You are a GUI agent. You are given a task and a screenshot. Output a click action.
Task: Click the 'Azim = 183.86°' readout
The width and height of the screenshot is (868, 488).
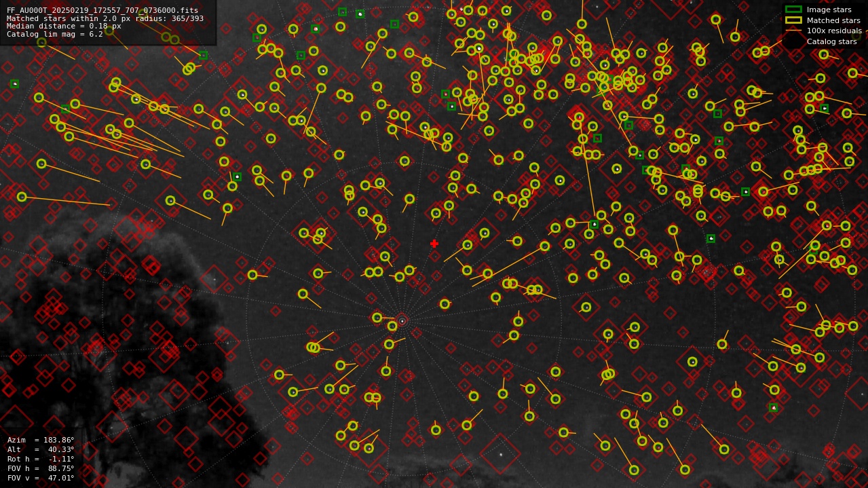coord(41,440)
